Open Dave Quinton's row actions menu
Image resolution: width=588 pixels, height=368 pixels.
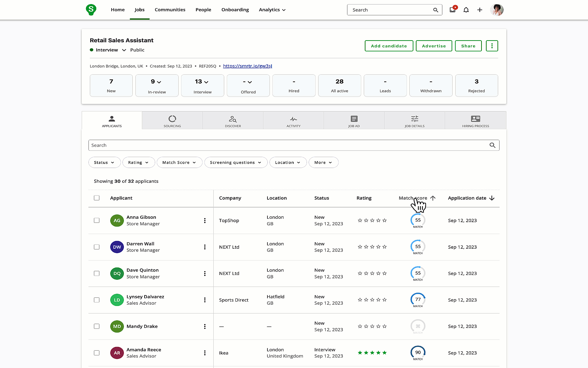point(205,273)
